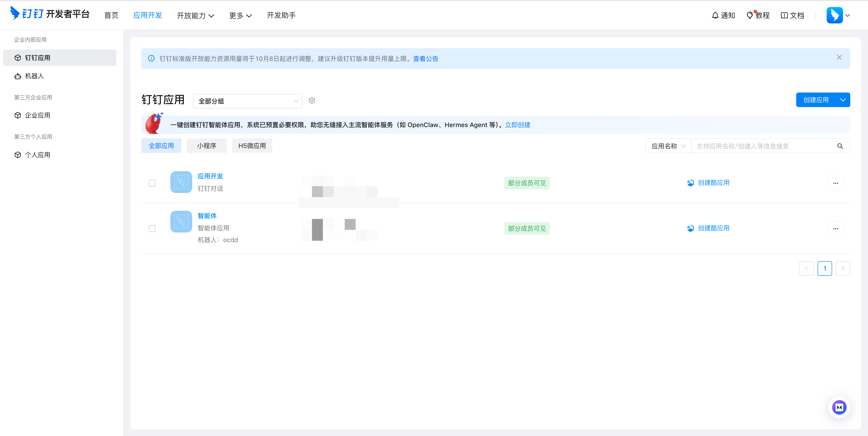Go to the next page arrow
868x436 pixels.
point(843,268)
